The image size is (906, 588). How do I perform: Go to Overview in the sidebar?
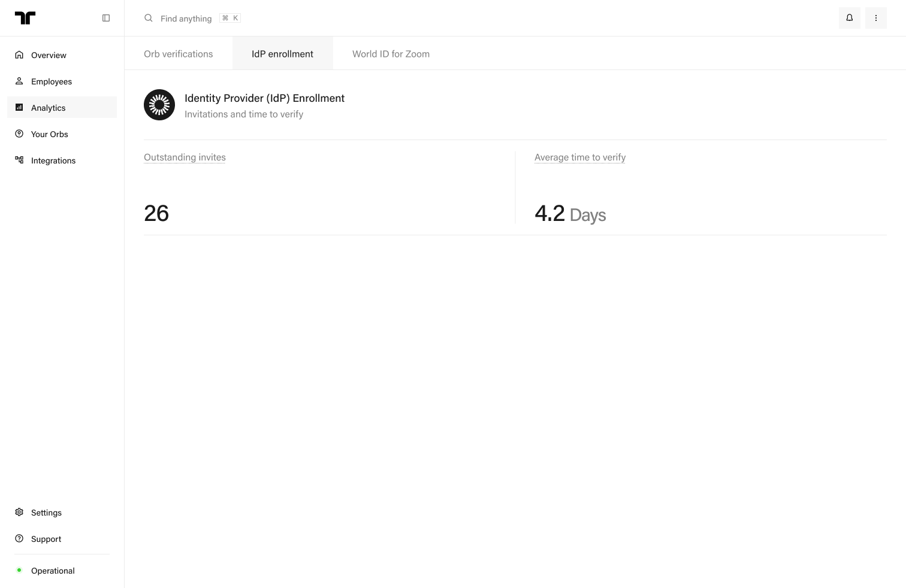coord(49,55)
